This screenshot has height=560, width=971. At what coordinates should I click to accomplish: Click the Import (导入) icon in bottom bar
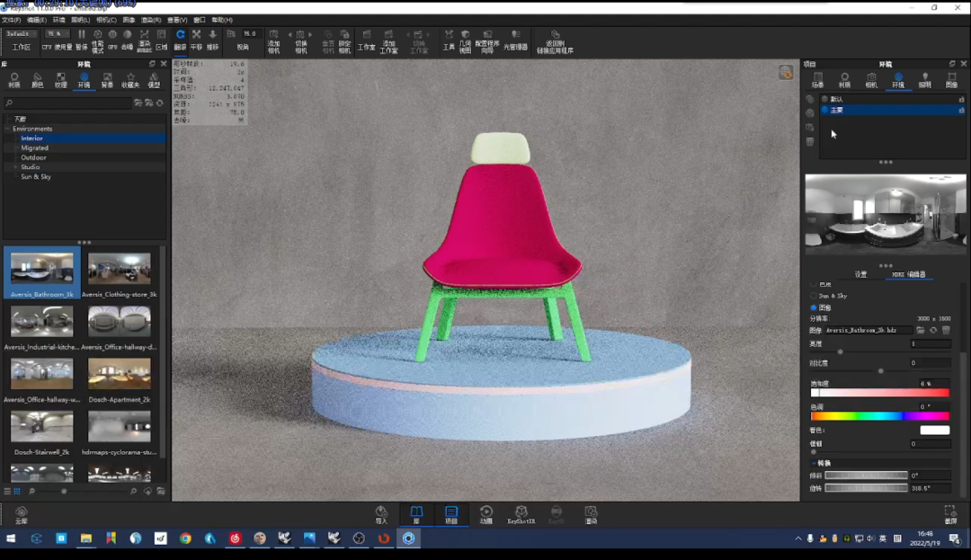coord(381,513)
